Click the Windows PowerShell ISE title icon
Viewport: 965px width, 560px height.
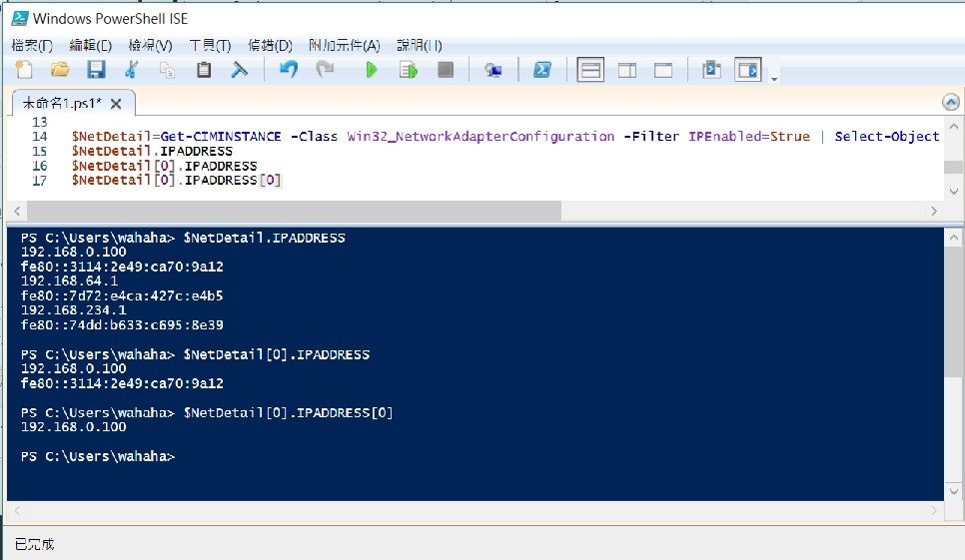click(x=20, y=18)
